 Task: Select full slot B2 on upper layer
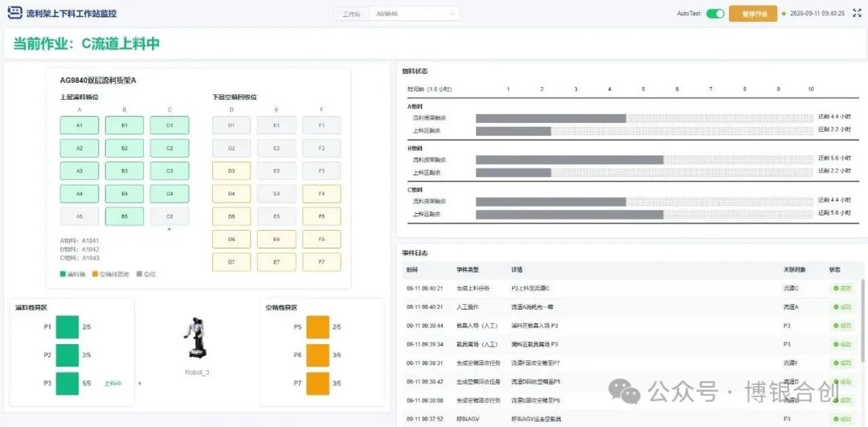[125, 149]
